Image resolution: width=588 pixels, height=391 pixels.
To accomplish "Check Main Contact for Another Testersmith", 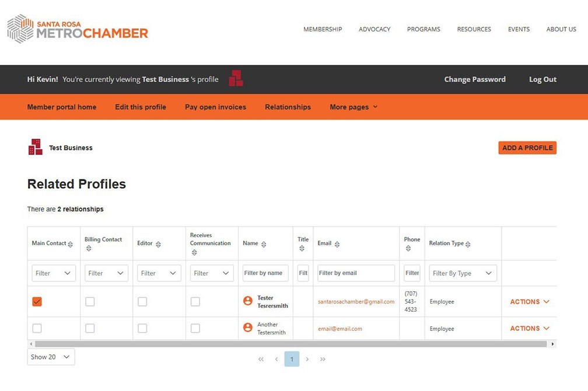I will tap(37, 329).
